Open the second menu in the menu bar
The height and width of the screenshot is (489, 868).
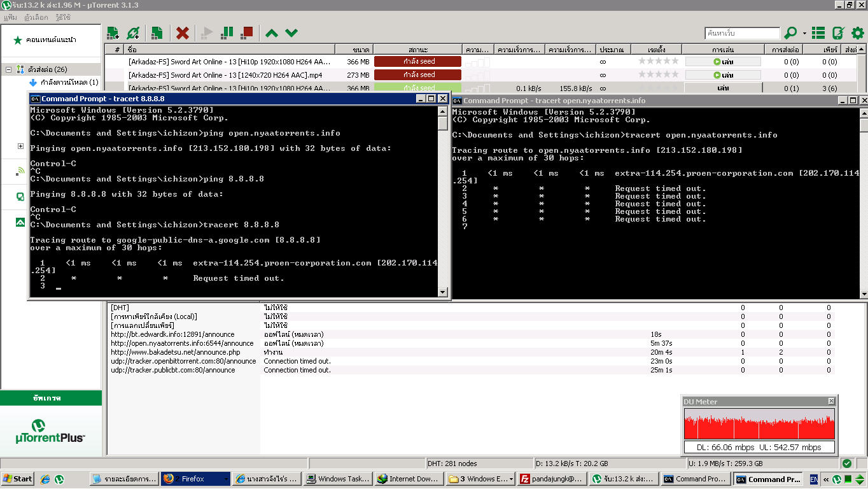(x=36, y=17)
